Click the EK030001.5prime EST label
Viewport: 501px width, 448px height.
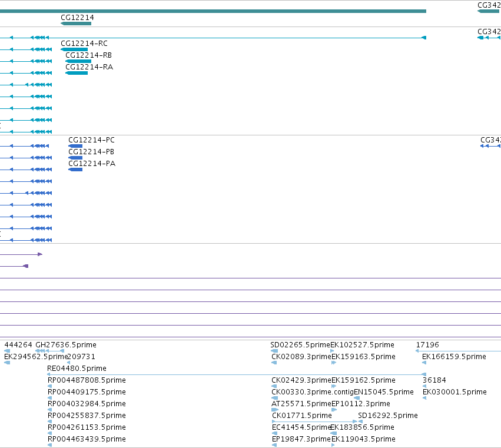(454, 392)
